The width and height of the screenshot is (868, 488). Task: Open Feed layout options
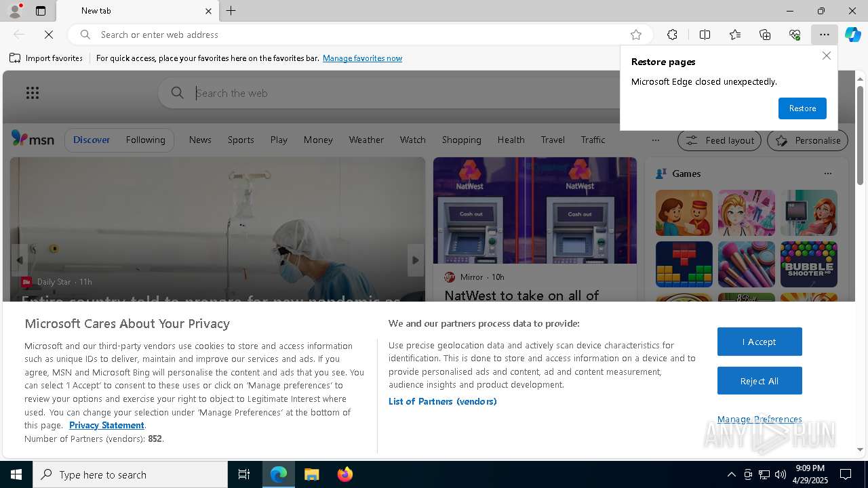pos(719,140)
